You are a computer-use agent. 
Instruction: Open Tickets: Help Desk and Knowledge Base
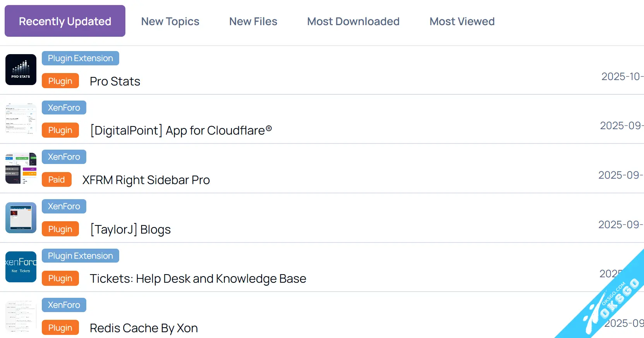pyautogui.click(x=198, y=278)
